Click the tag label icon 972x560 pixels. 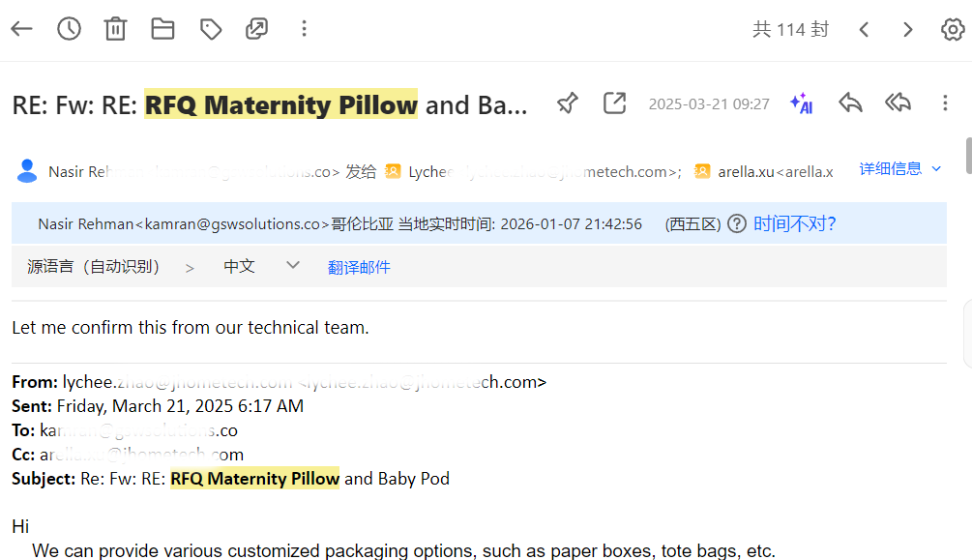point(210,29)
